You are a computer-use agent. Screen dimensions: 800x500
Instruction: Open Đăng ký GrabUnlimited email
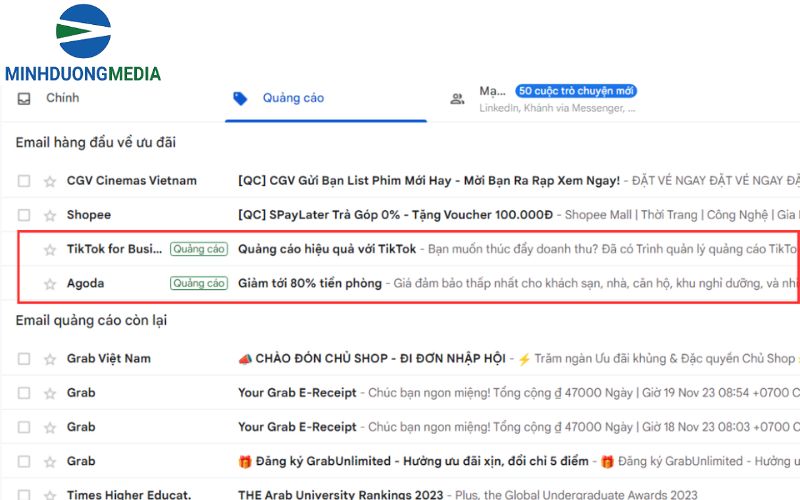[413, 461]
